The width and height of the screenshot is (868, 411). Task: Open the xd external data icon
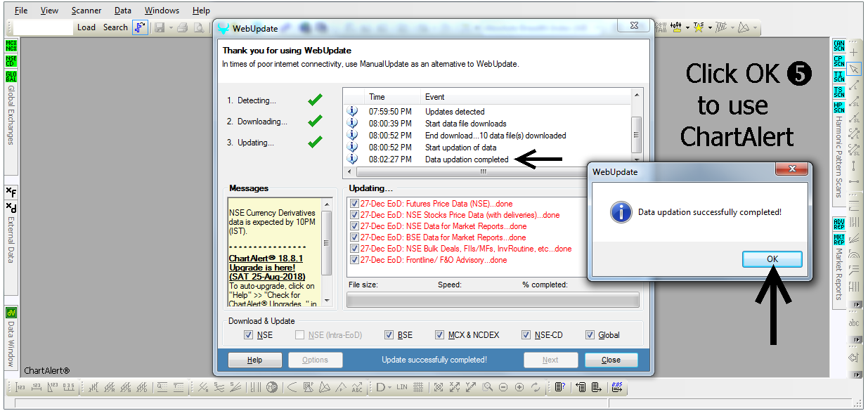point(11,207)
